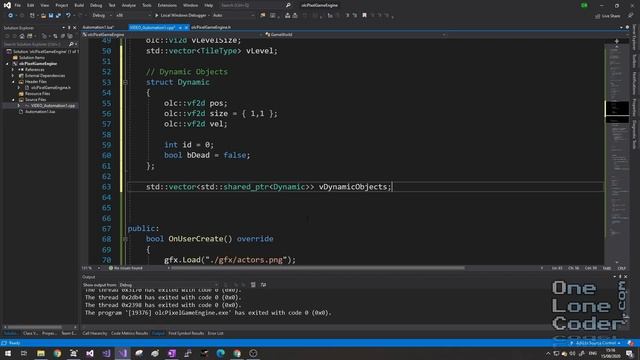The image size is (640, 360).
Task: Close the Solution Explorer panel
Action: (74, 28)
